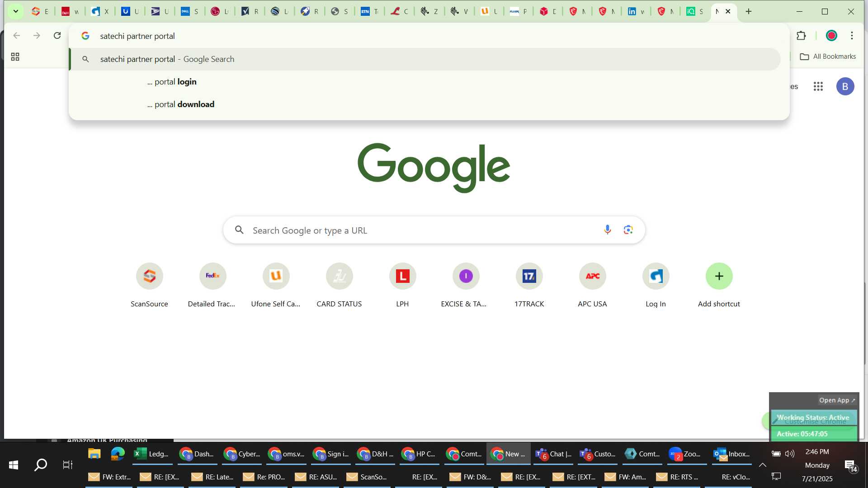The image size is (868, 488).
Task: Switch to the ETN browser tab
Action: (x=369, y=11)
